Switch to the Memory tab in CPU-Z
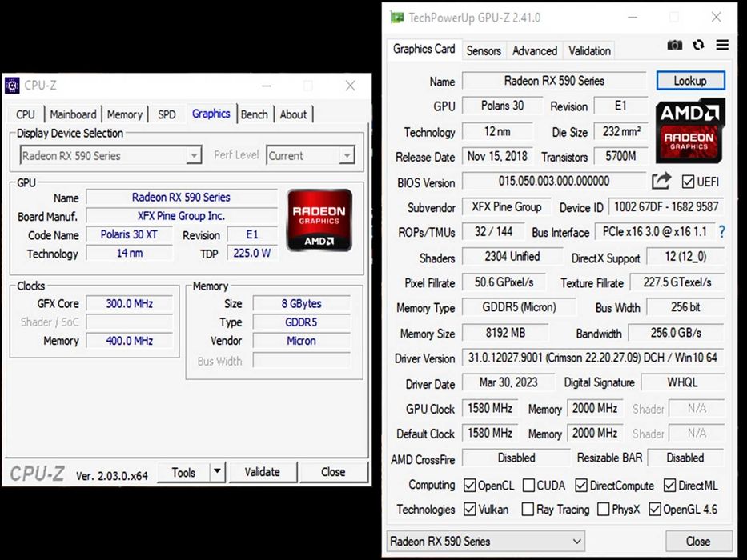 (125, 114)
